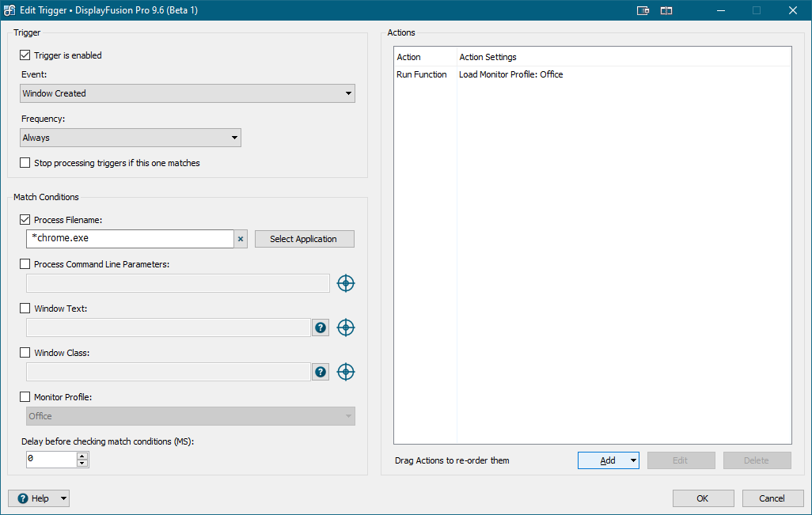Click the Action Settings column header
Viewport: 812px width, 515px height.
click(x=488, y=57)
